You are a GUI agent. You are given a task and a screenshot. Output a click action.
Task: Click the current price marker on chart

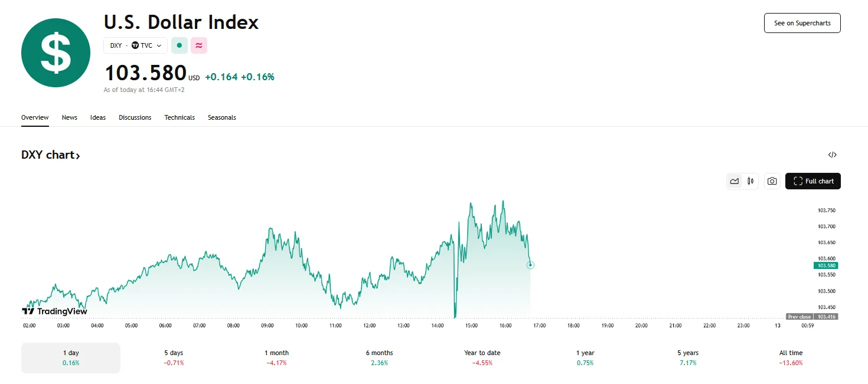(x=530, y=265)
